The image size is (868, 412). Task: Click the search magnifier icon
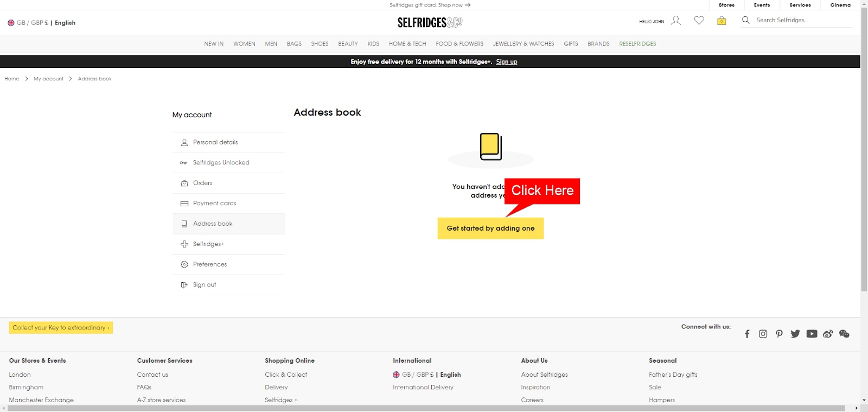[x=746, y=20]
